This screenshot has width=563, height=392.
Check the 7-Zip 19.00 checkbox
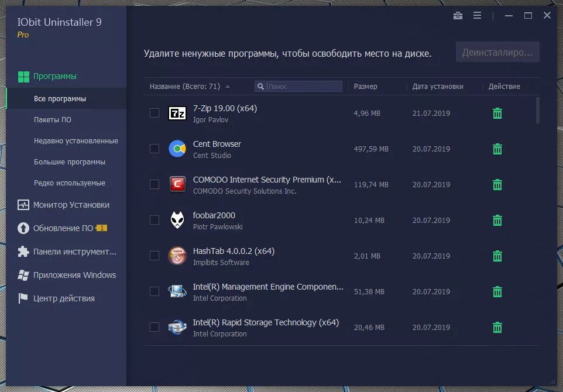(155, 113)
